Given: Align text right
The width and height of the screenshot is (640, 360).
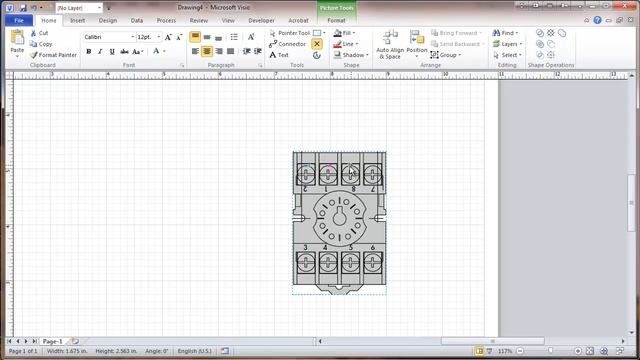Looking at the screenshot, I should pos(219,51).
